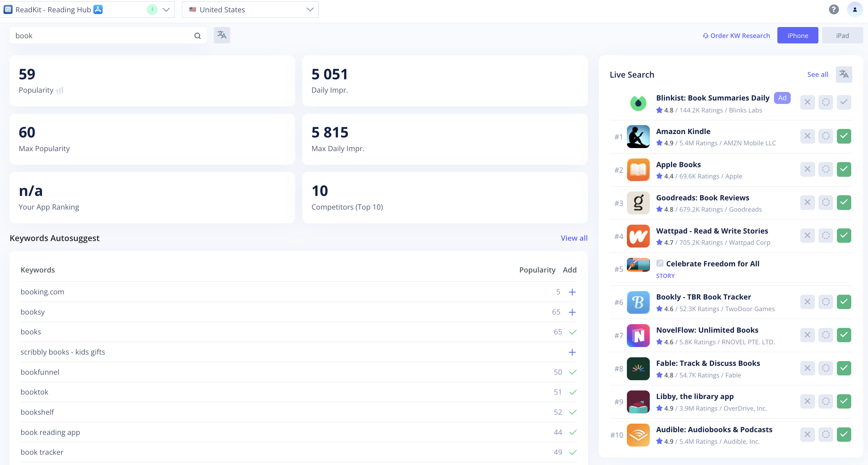The image size is (868, 465).
Task: Expand the ReadKit app selector dropdown
Action: click(x=166, y=10)
